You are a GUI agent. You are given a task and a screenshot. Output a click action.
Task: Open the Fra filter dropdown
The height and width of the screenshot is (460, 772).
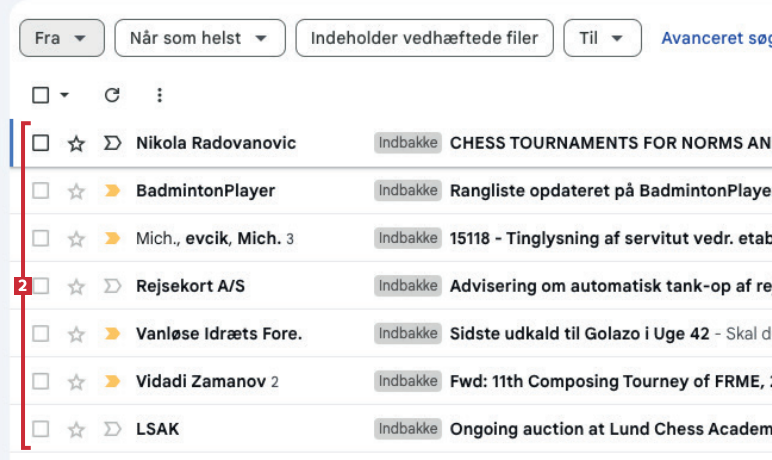coord(61,38)
